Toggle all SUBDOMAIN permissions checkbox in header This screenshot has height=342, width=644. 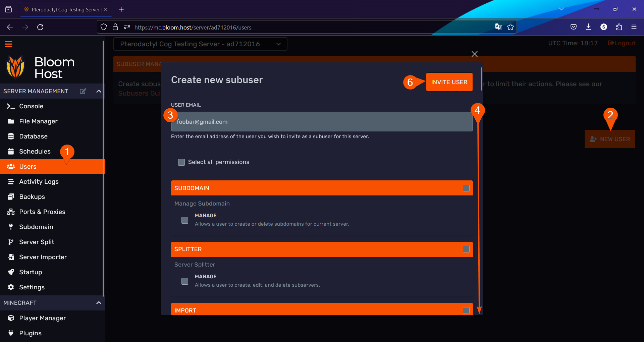point(466,188)
